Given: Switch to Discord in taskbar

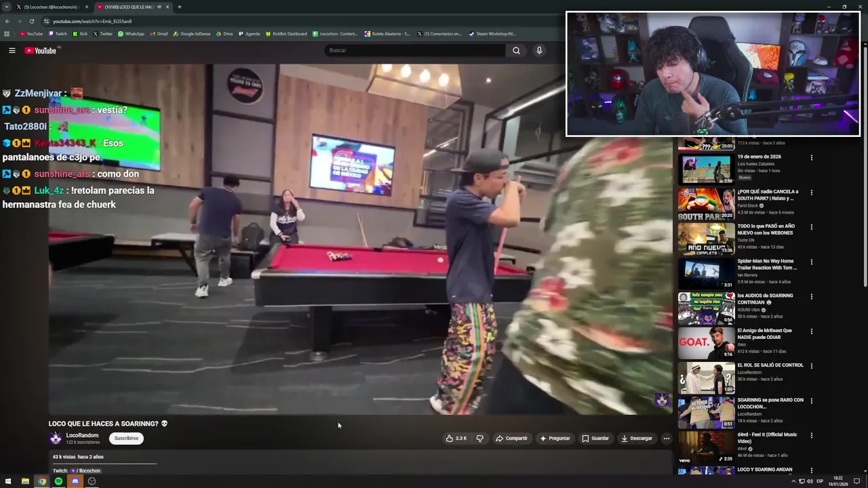Looking at the screenshot, I should 75,481.
